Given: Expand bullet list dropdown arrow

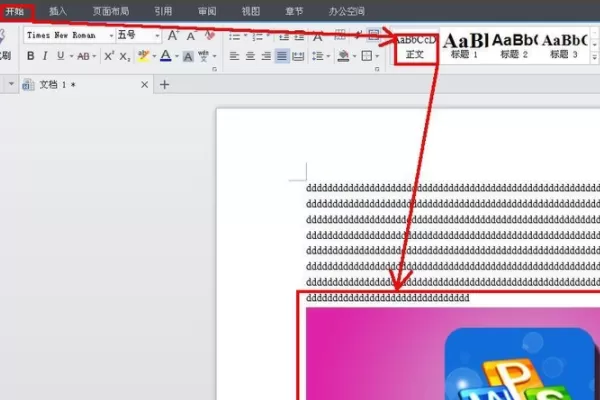Looking at the screenshot, I should point(245,36).
